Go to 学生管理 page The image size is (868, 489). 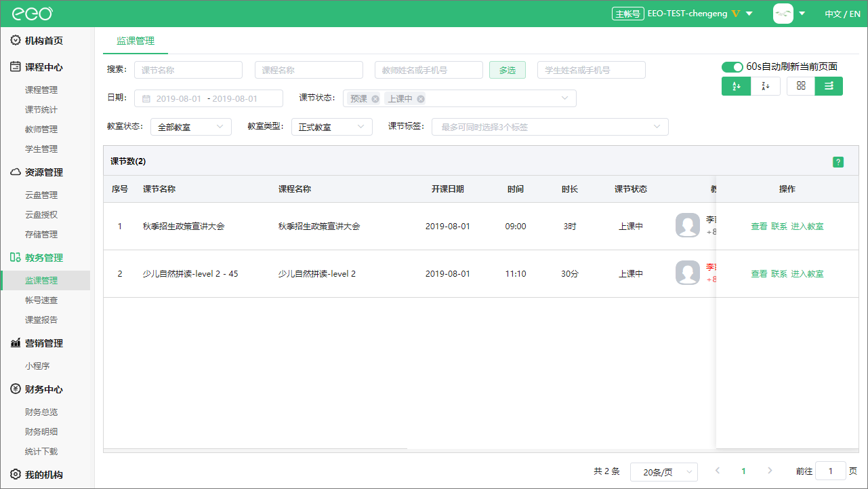[x=41, y=149]
